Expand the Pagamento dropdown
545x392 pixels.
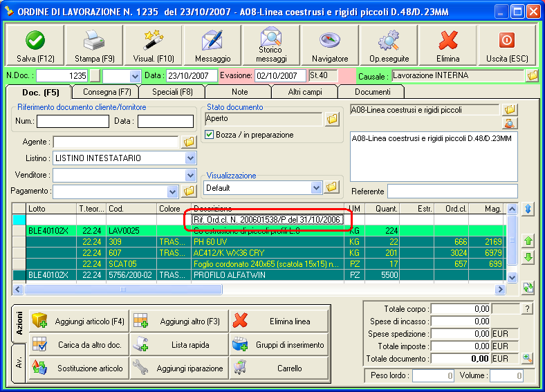[x=173, y=192]
